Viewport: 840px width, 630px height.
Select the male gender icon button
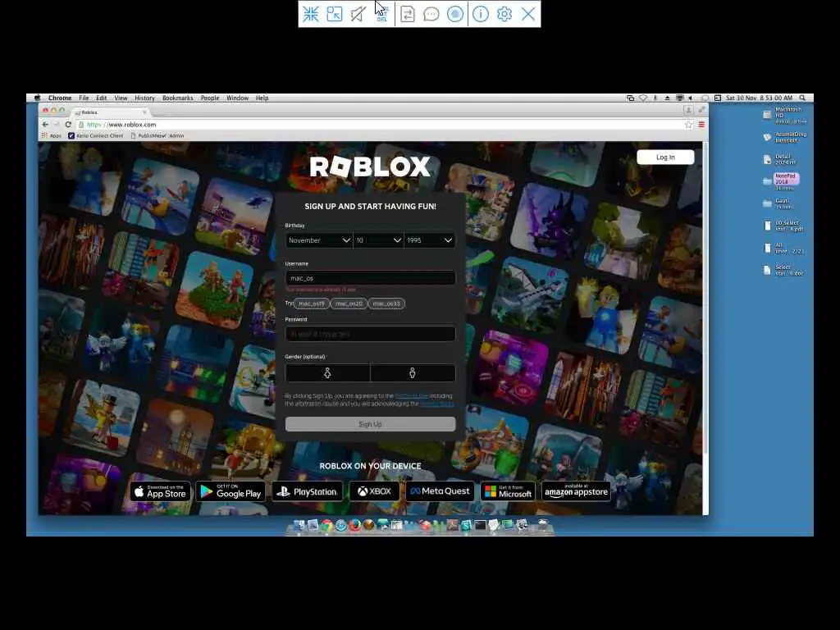point(413,373)
